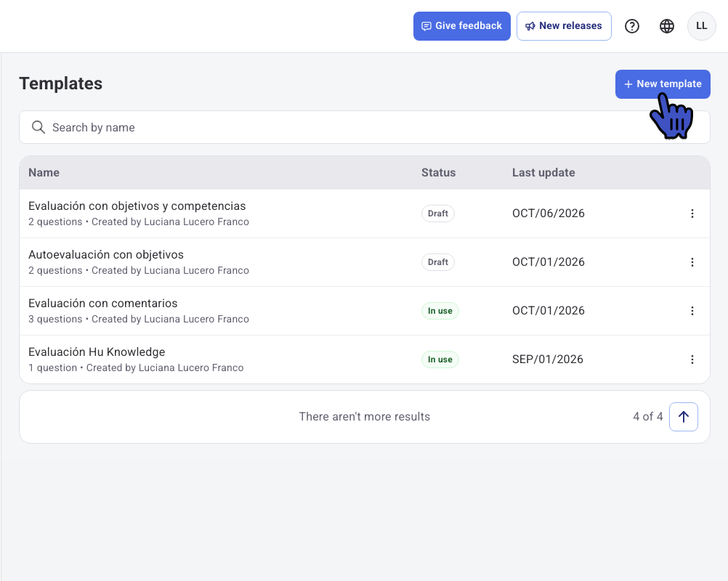This screenshot has height=581, width=728.
Task: Open the help question mark icon
Action: click(x=632, y=26)
